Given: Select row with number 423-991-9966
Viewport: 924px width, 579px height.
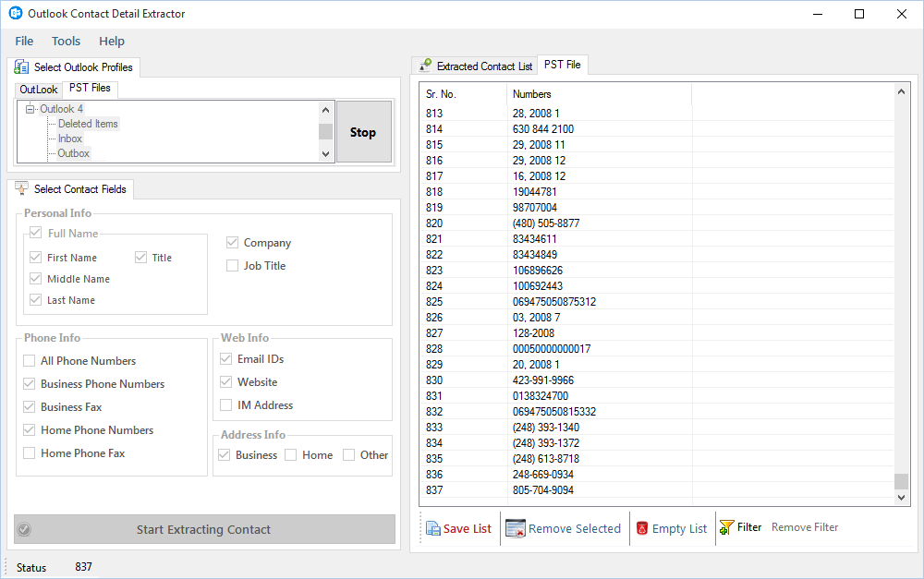Looking at the screenshot, I should pyautogui.click(x=657, y=380).
